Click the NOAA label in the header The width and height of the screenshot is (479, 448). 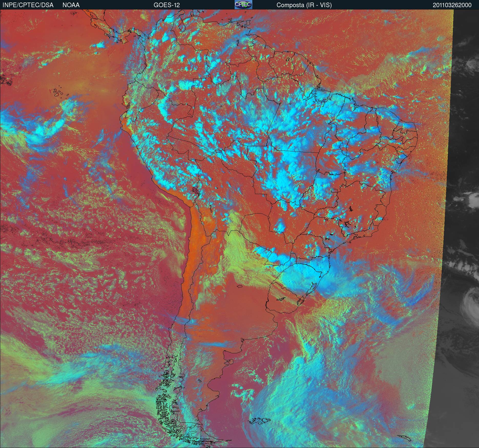(71, 5)
